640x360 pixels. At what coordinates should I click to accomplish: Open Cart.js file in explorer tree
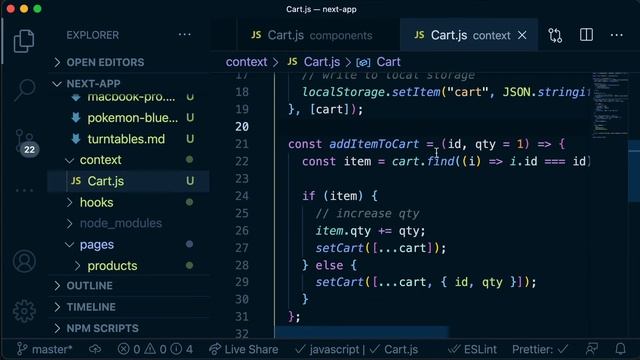click(x=129, y=181)
